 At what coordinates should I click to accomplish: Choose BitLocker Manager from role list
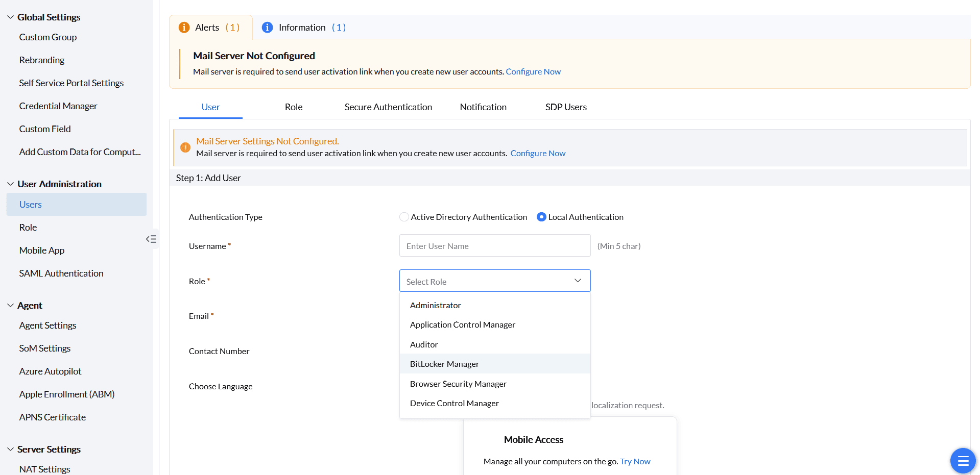[x=444, y=364]
